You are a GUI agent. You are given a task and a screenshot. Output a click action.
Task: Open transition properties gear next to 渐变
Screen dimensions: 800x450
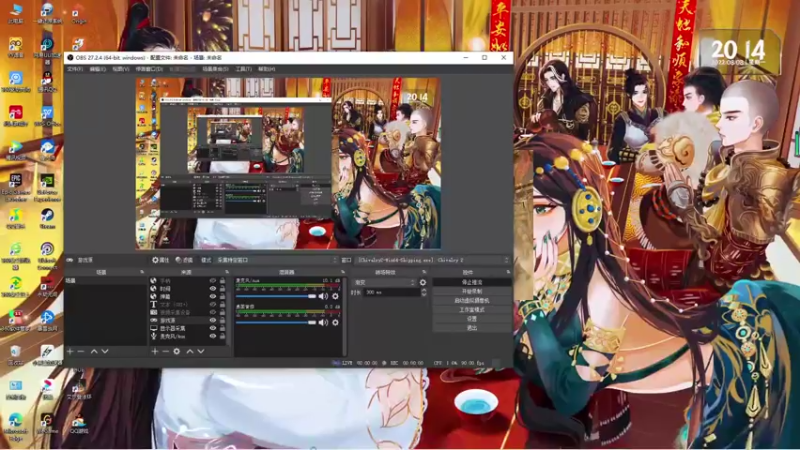[x=423, y=282]
